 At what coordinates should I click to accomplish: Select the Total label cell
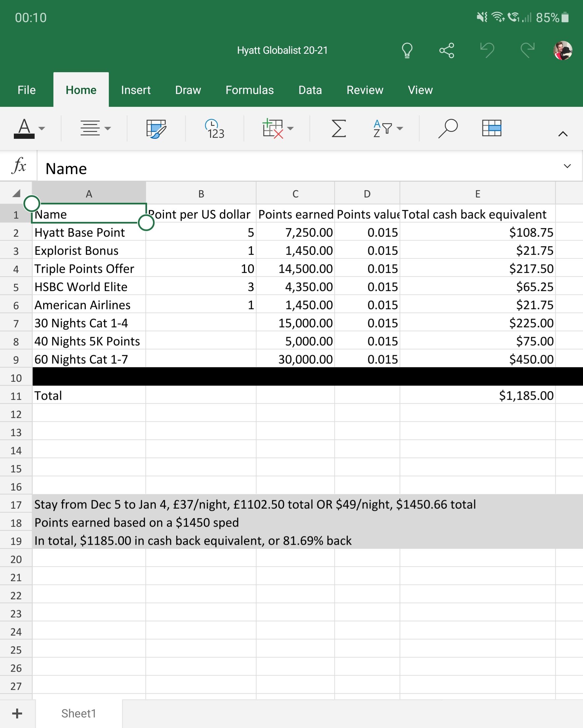pyautogui.click(x=89, y=395)
